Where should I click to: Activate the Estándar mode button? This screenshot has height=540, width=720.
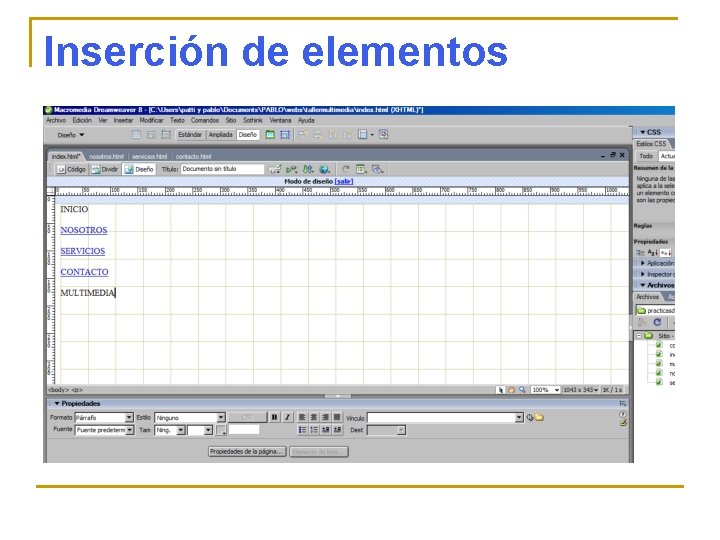coord(190,135)
